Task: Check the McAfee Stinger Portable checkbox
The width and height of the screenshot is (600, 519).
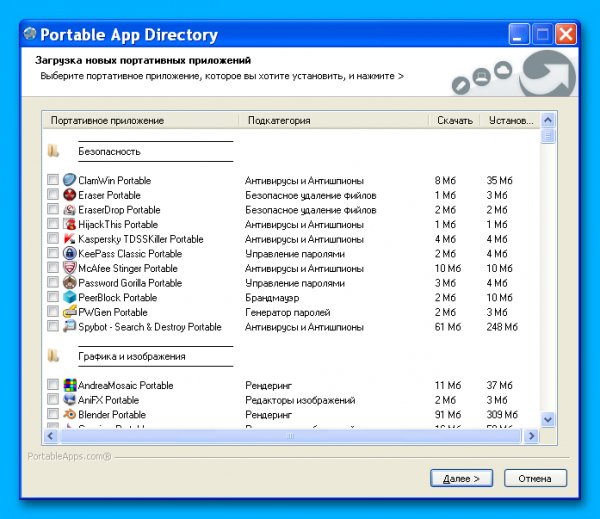Action: (53, 268)
